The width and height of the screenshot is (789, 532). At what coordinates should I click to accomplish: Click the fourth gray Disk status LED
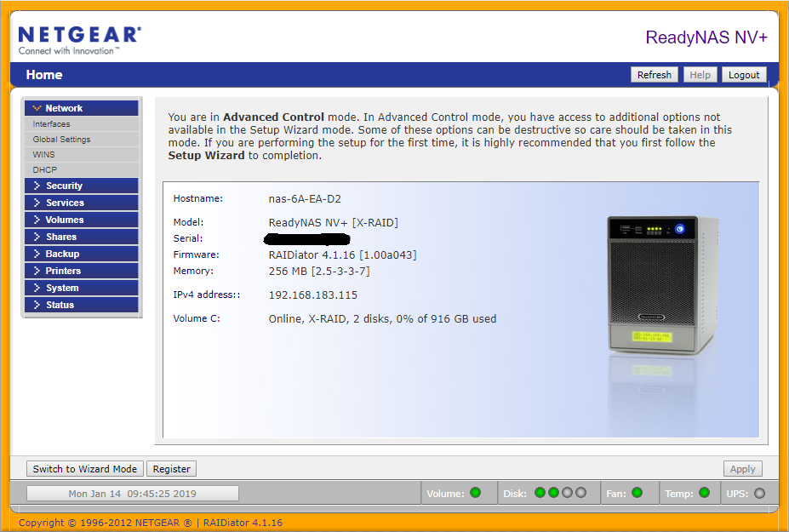[580, 493]
